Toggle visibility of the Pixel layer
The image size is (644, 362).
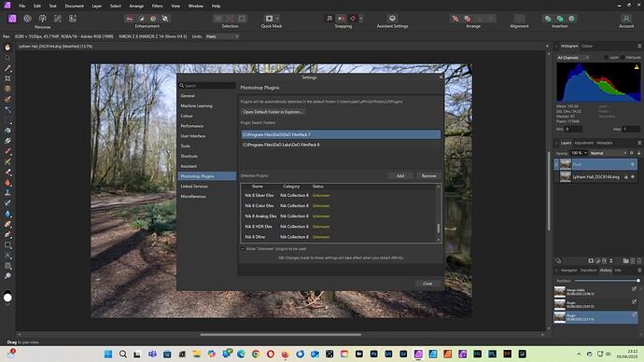tap(633, 164)
